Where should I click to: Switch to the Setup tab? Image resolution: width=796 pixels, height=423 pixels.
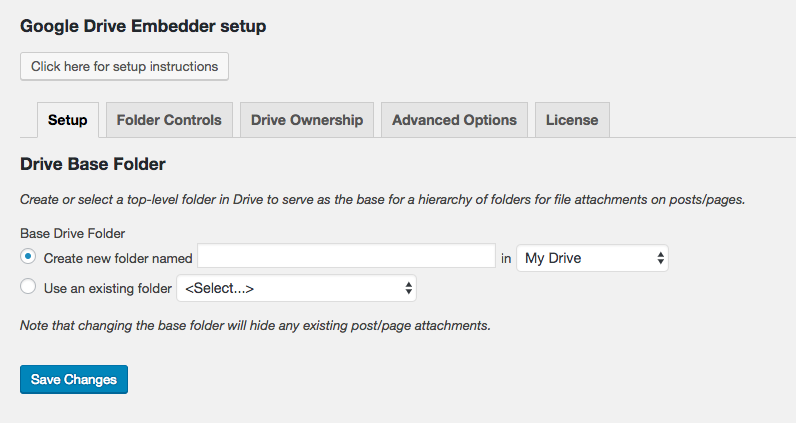68,120
